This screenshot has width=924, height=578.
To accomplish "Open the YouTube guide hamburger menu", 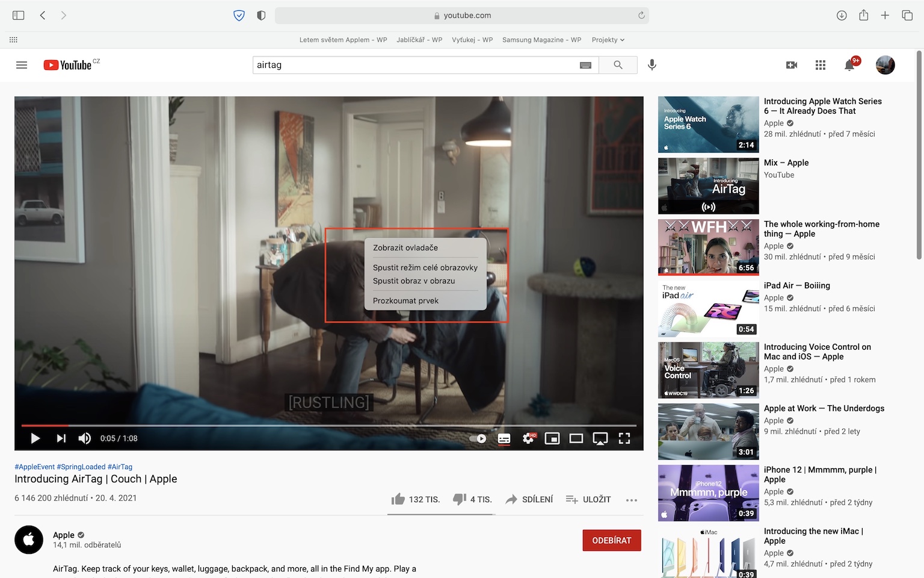I will pyautogui.click(x=22, y=65).
